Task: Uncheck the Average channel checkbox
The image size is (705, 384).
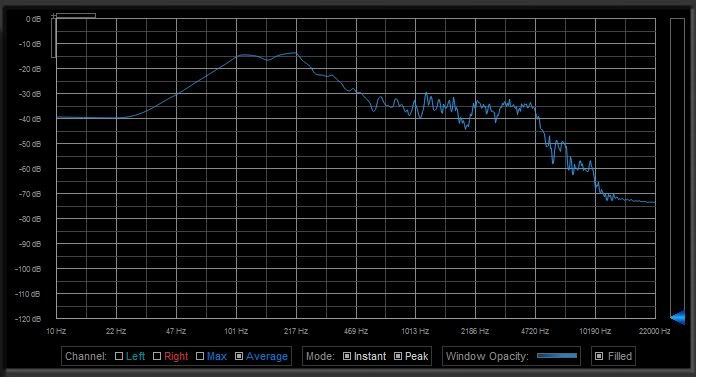Action: [239, 356]
